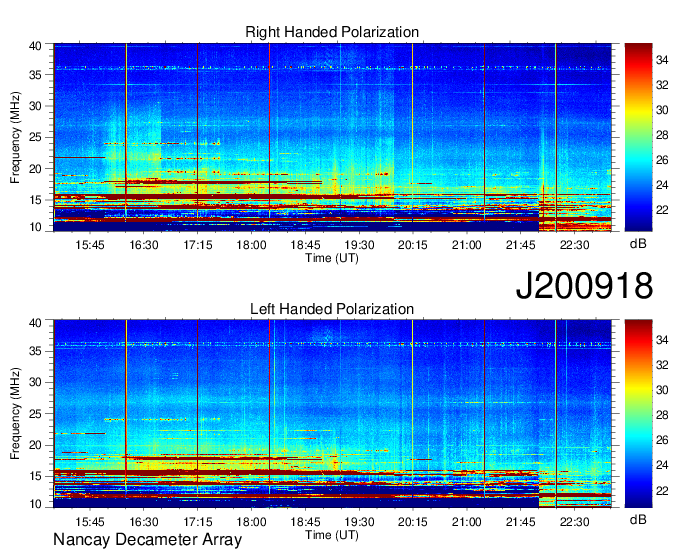Click the "Right Handed Polarization" plot title
The width and height of the screenshot is (680, 552).
[x=332, y=32]
